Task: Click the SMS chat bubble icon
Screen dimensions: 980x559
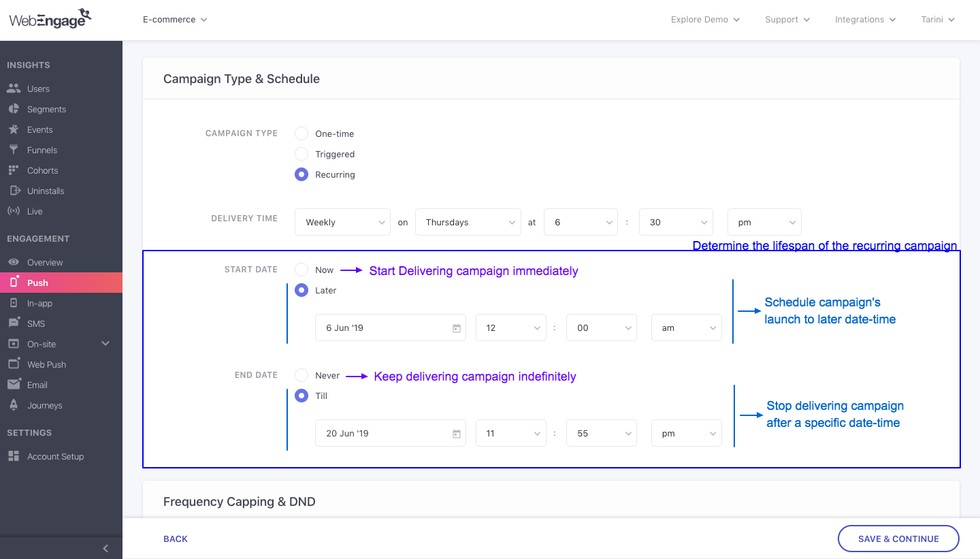Action: click(x=14, y=323)
